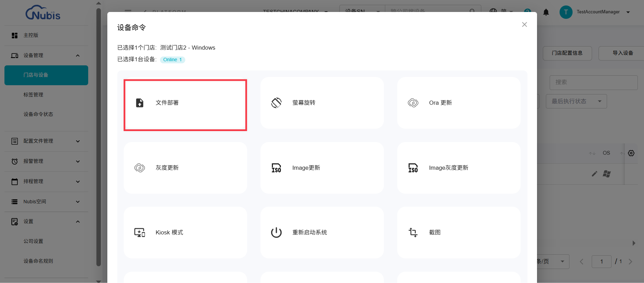The image size is (644, 283).
Task: Open the 条/页 page size dropdown
Action: 552,261
